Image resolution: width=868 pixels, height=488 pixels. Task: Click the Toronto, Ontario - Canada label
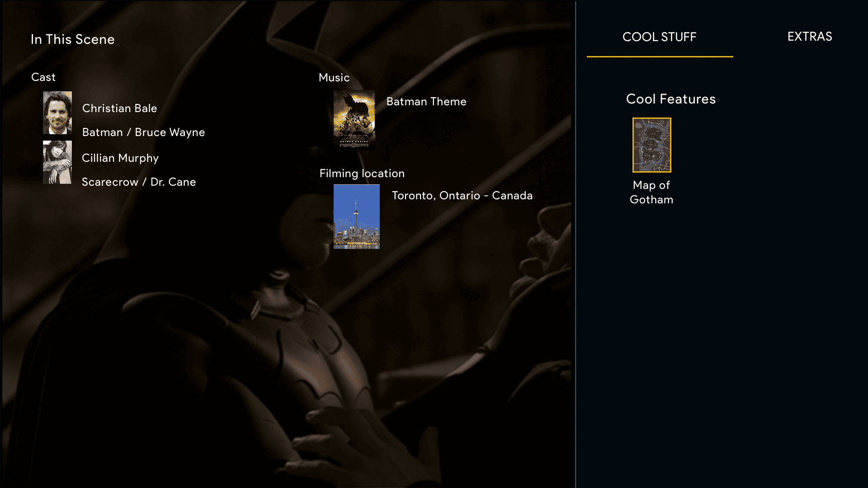[462, 196]
